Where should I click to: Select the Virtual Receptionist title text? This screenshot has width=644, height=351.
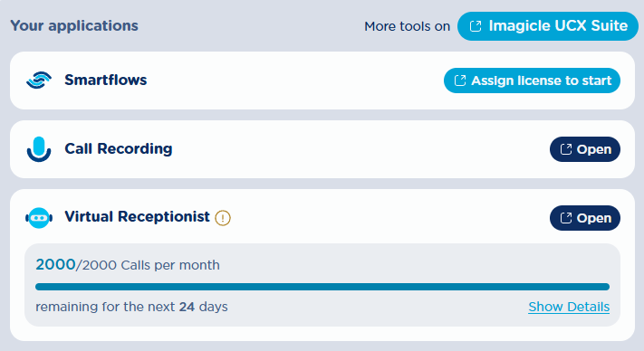coord(137,217)
